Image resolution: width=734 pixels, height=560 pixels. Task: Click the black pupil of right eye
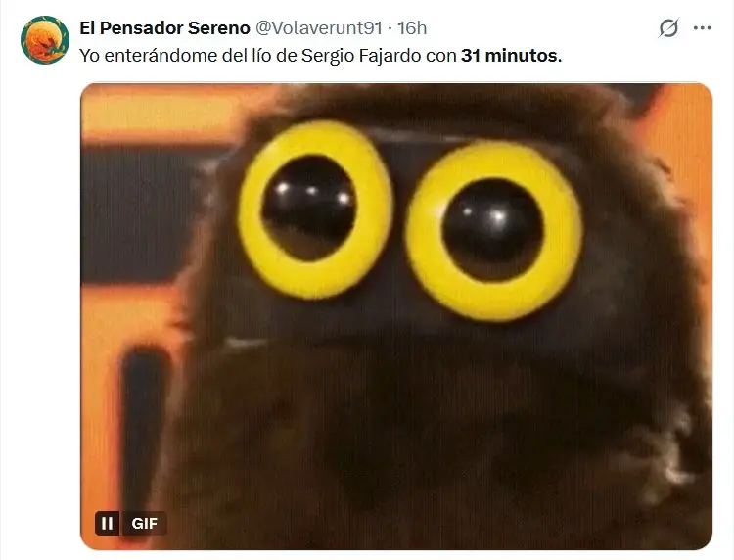click(492, 229)
